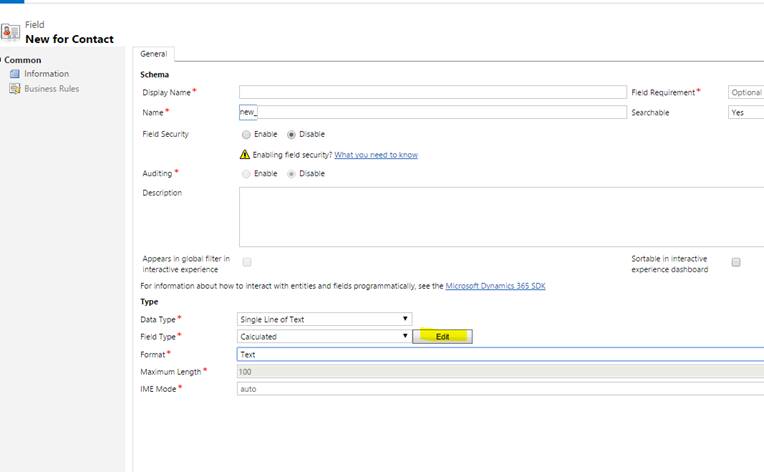Toggle Sortable in interactive dashboard checkbox
The height and width of the screenshot is (472, 764).
(x=736, y=262)
